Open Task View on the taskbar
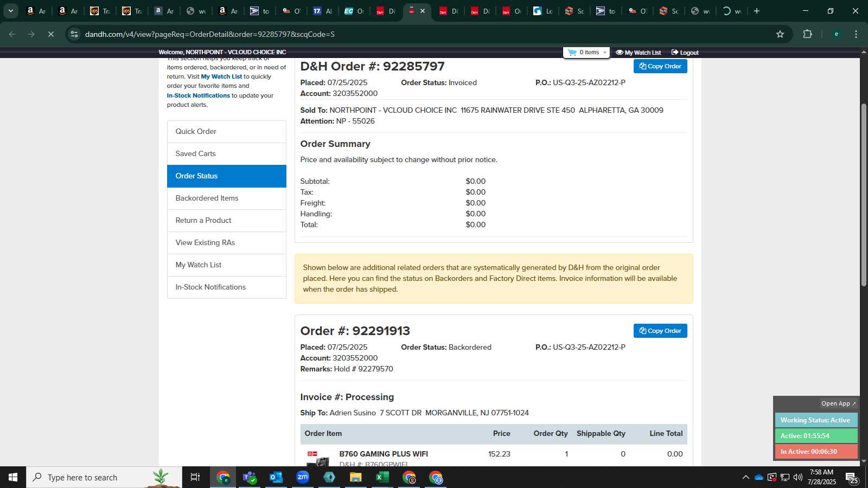 pyautogui.click(x=195, y=477)
